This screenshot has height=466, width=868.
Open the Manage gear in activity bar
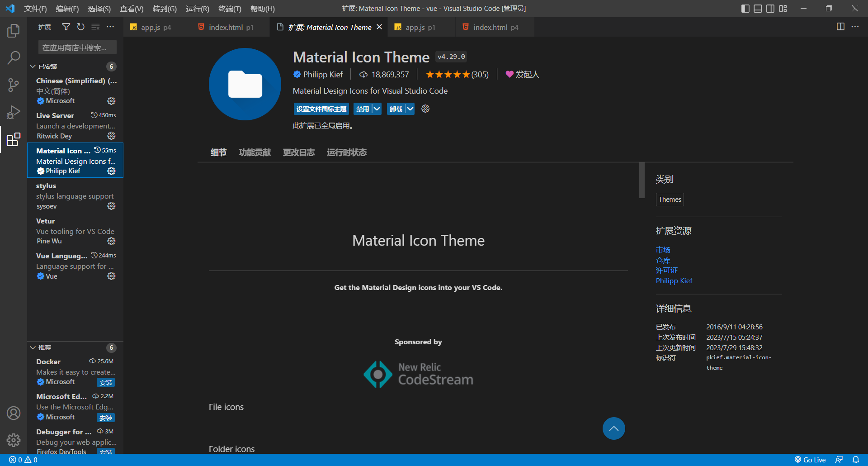(14, 440)
